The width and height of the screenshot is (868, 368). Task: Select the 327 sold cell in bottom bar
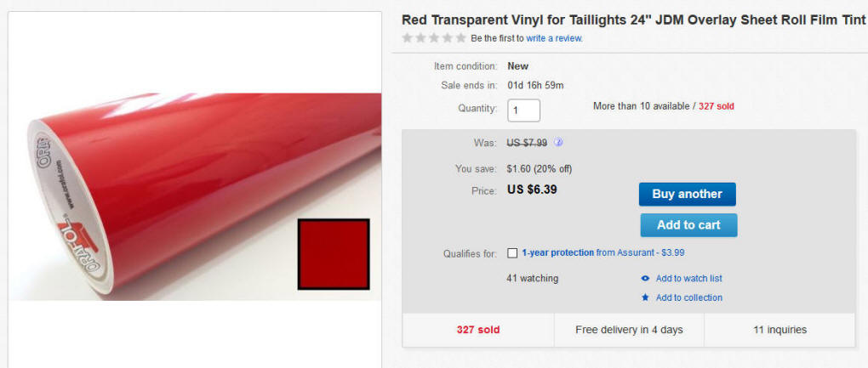coord(477,330)
